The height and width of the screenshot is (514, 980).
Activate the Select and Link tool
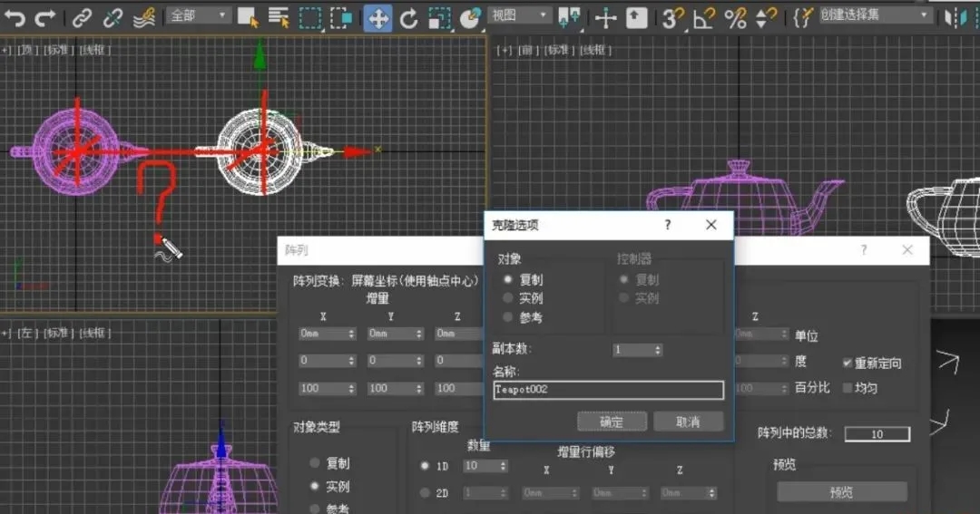(82, 17)
